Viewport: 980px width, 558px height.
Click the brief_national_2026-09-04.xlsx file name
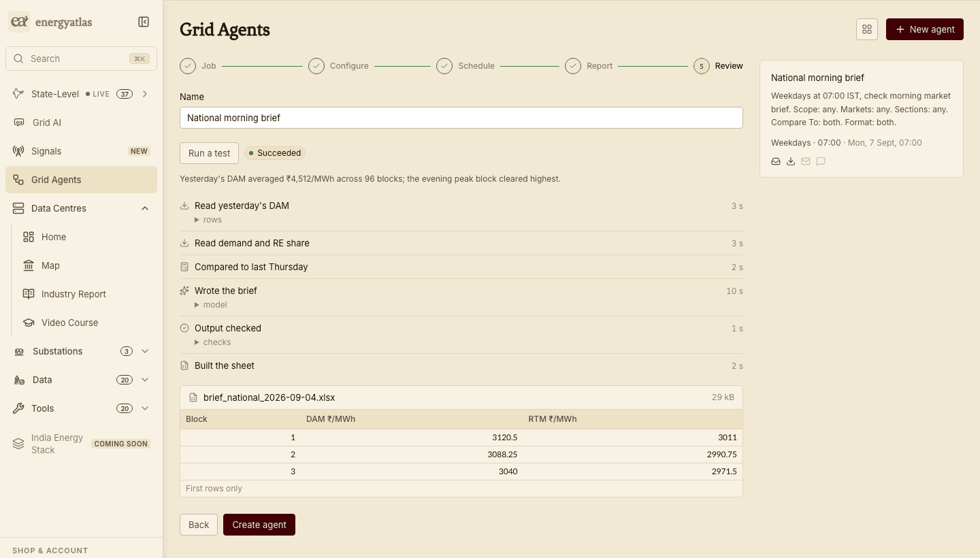coord(269,397)
